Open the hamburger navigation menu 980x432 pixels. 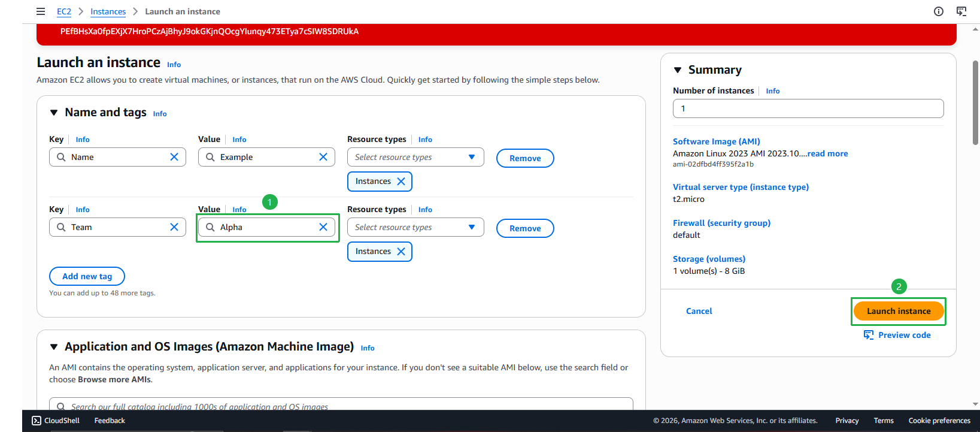41,11
